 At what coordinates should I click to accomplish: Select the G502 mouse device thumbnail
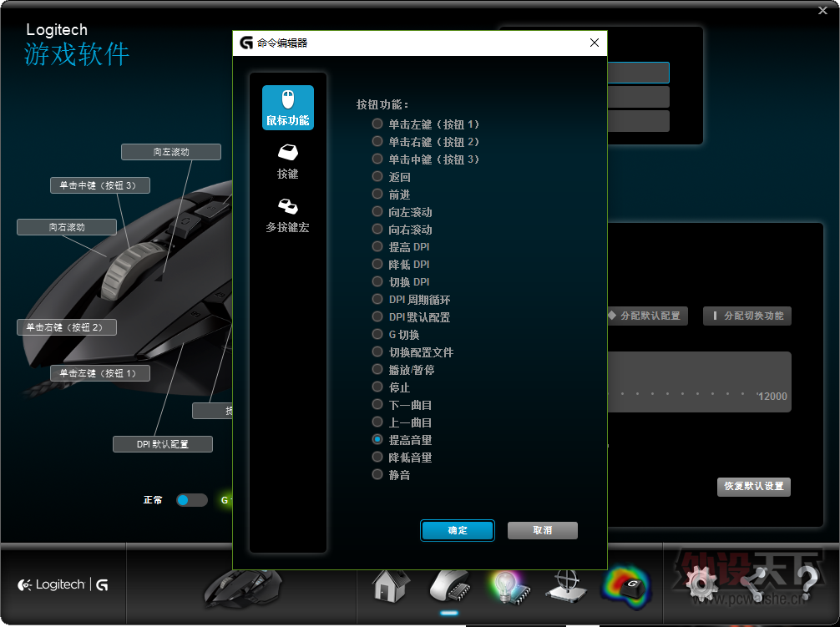coord(242,588)
